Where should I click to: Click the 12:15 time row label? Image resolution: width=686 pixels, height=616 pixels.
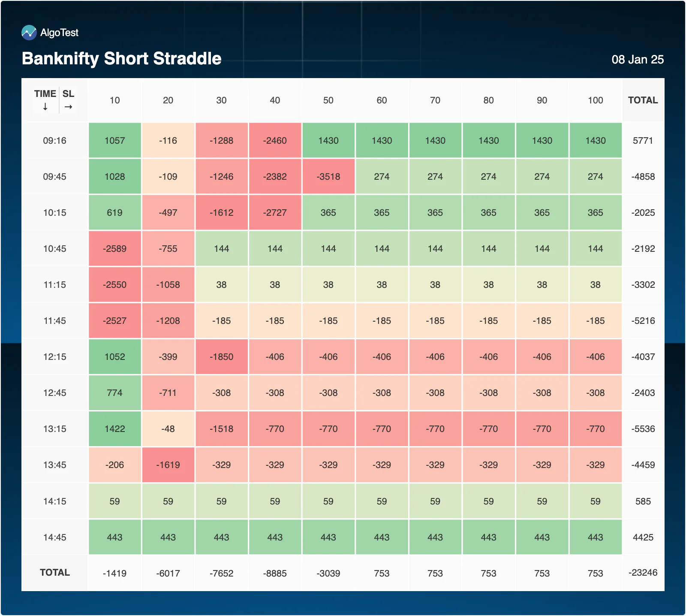pyautogui.click(x=54, y=357)
